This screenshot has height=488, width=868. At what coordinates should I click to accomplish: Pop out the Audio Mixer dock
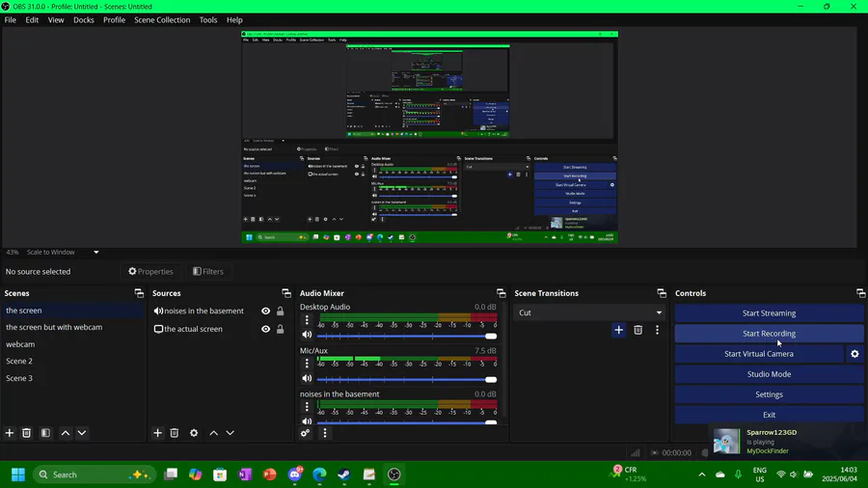[x=501, y=293]
